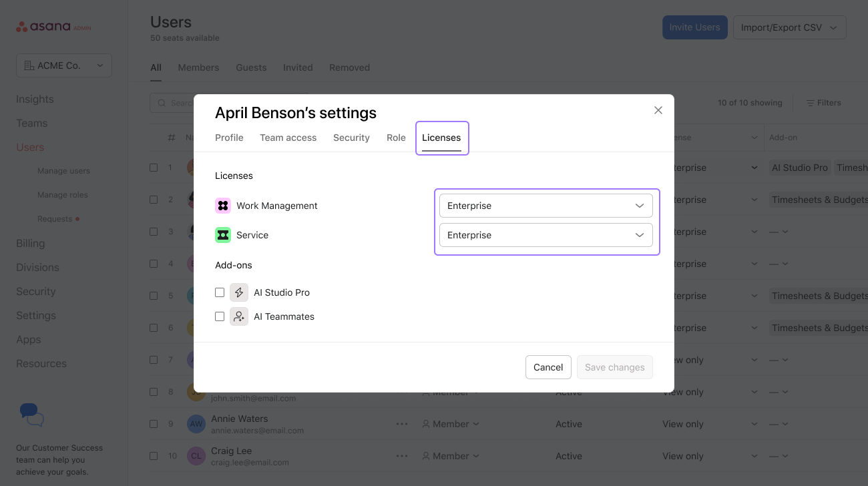
Task: Click the green Service license icon
Action: click(223, 235)
